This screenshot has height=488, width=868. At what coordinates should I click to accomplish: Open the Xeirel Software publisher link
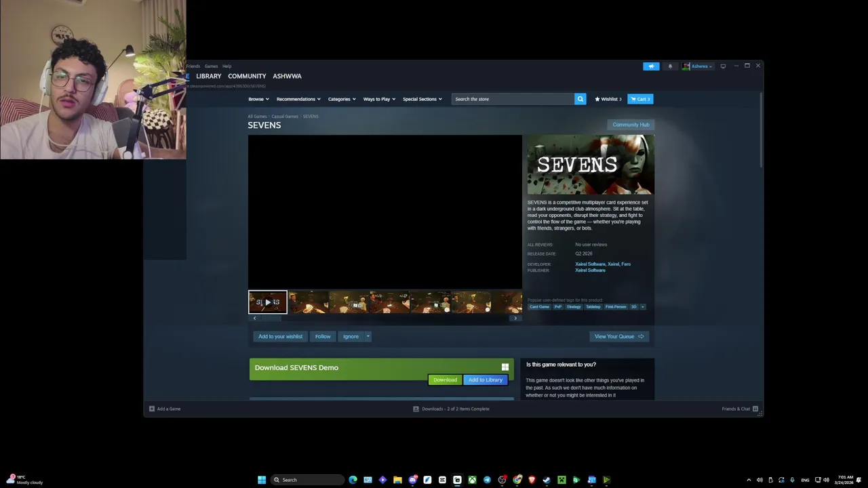click(590, 270)
